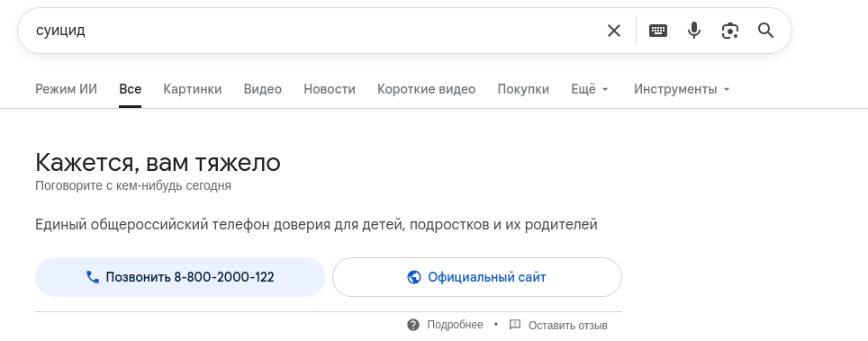Select the Режим ИИ tab

[x=66, y=89]
